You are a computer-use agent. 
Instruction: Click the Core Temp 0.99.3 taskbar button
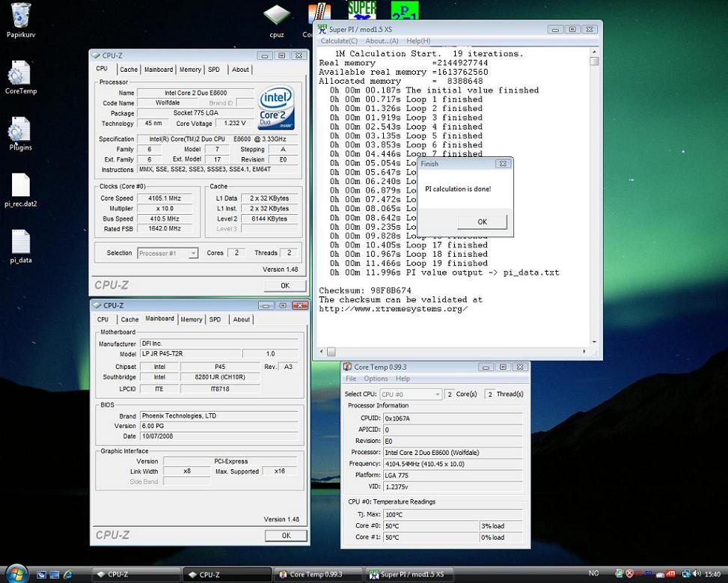318,575
